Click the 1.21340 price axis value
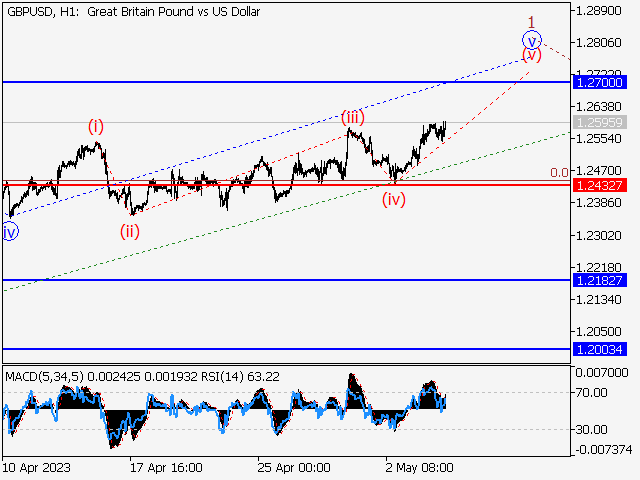Viewport: 640px width, 480px height. click(598, 300)
